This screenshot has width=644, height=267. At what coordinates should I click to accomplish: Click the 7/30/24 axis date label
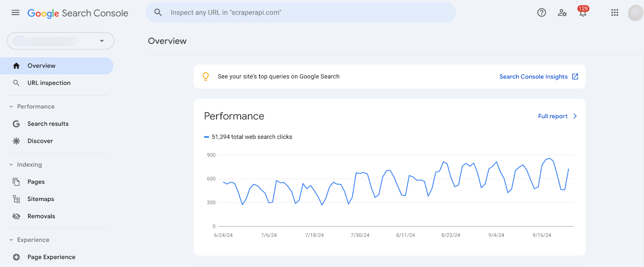point(360,235)
